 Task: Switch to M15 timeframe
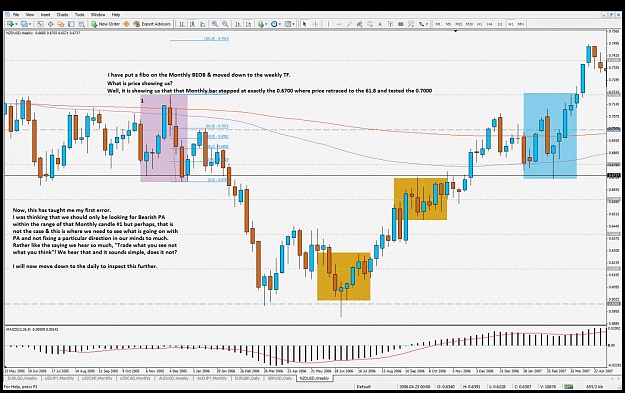[x=459, y=24]
